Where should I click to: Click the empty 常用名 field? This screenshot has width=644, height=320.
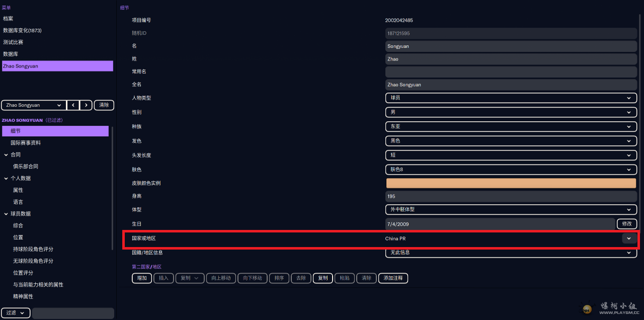coord(511,72)
